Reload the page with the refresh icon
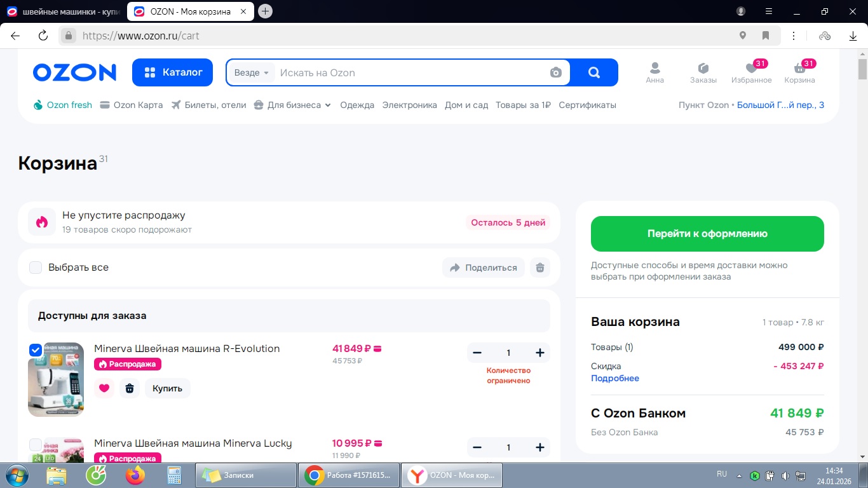The height and width of the screenshot is (488, 868). tap(43, 36)
